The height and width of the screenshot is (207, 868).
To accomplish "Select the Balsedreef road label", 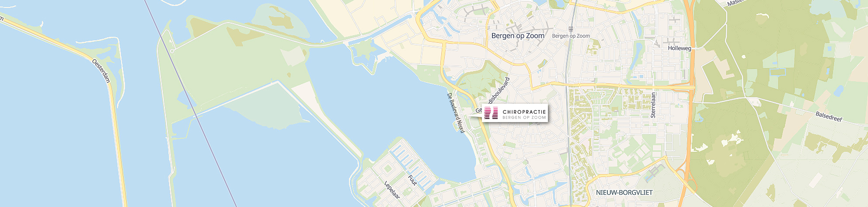I will coord(829,116).
